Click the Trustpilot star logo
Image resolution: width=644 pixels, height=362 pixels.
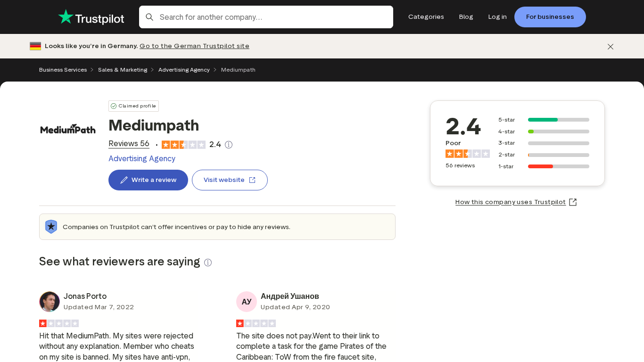tap(65, 16)
